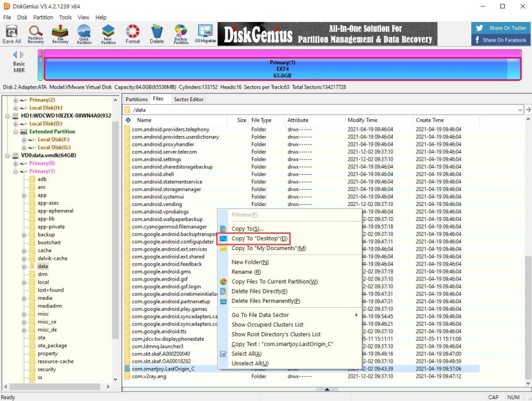Select Local Disk(D:) in the tree
The width and height of the screenshot is (532, 401).
pyautogui.click(x=46, y=124)
